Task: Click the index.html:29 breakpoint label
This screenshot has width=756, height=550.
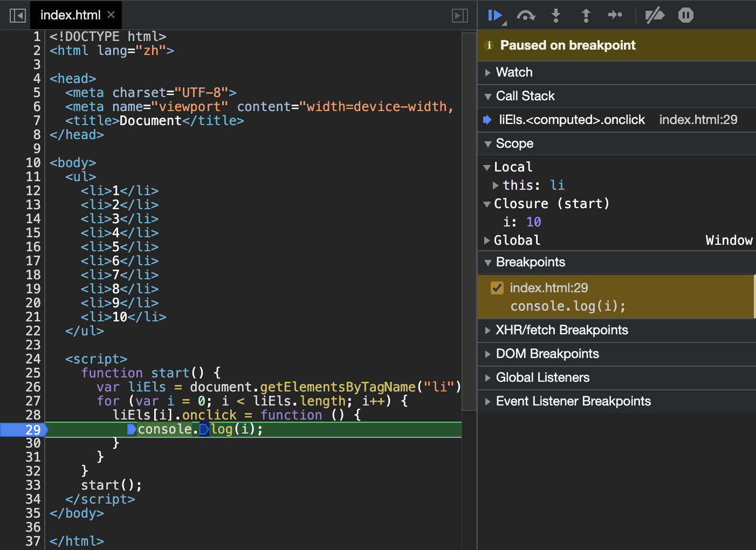Action: pos(549,288)
